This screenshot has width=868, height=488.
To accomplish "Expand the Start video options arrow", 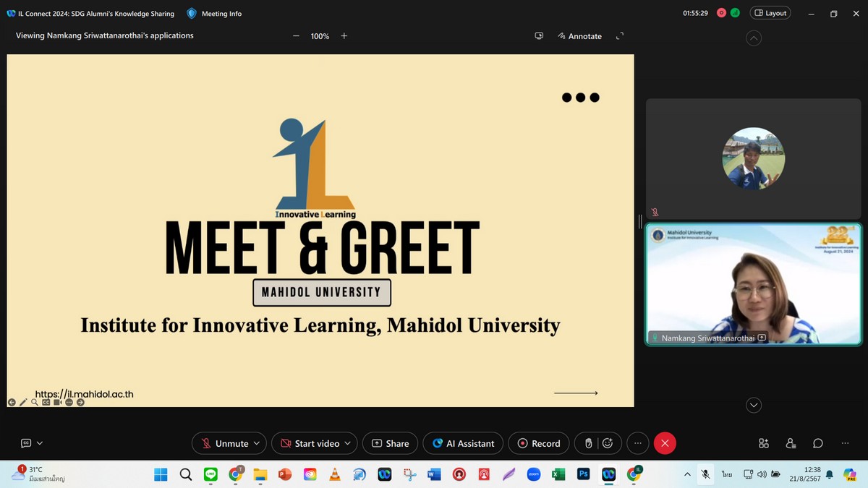I will pos(348,443).
